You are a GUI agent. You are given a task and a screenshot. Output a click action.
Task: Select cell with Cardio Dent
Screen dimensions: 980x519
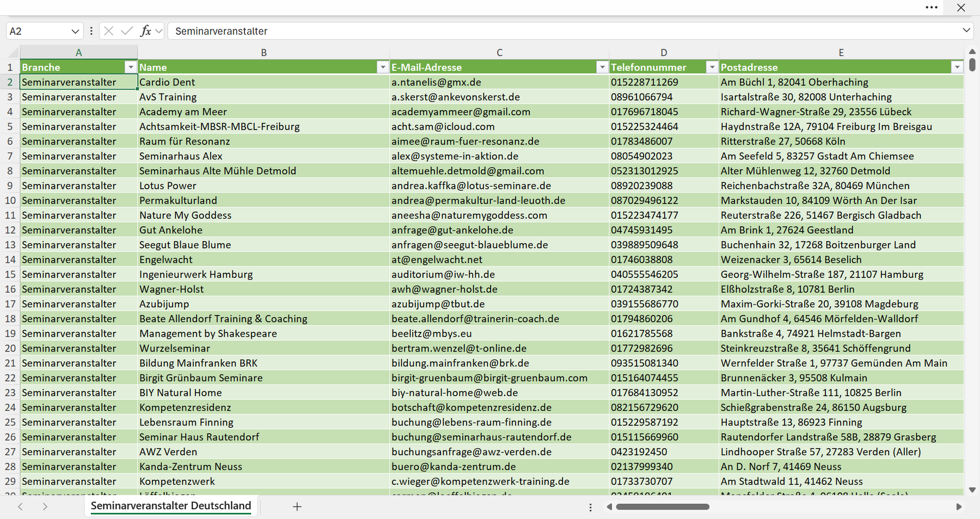tap(264, 82)
